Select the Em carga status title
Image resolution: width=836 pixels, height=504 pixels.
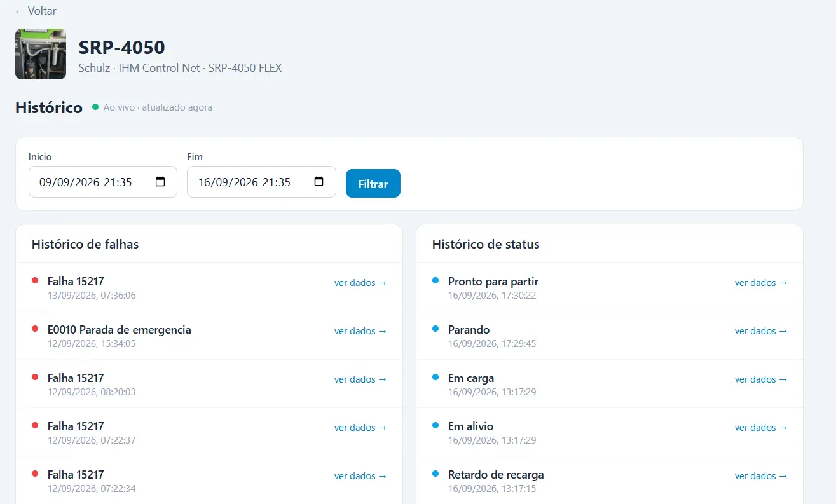pos(471,378)
